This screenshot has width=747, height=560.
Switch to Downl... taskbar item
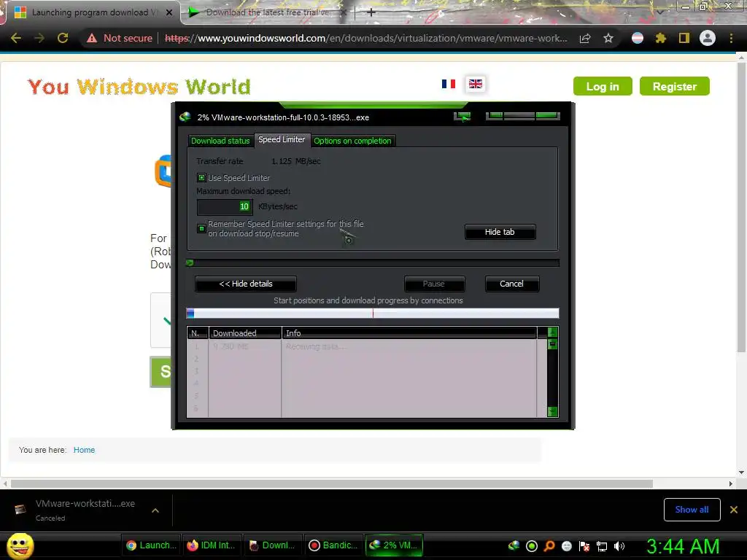pos(273,545)
